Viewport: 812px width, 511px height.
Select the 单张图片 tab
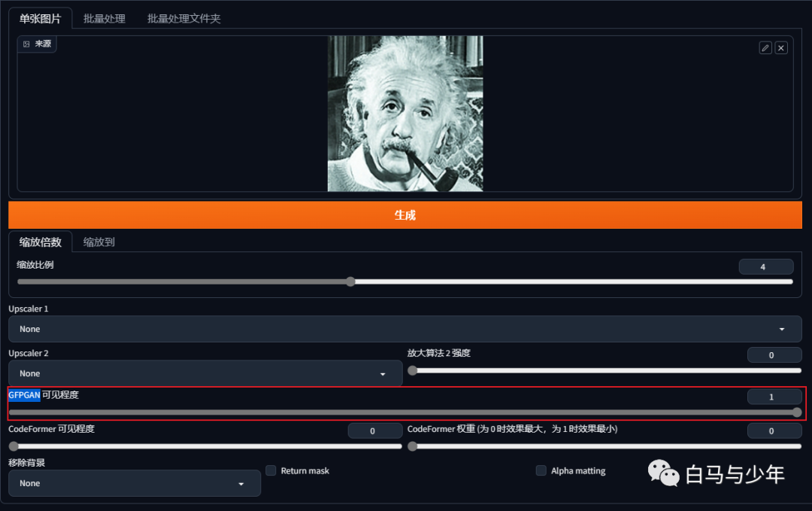[x=41, y=19]
